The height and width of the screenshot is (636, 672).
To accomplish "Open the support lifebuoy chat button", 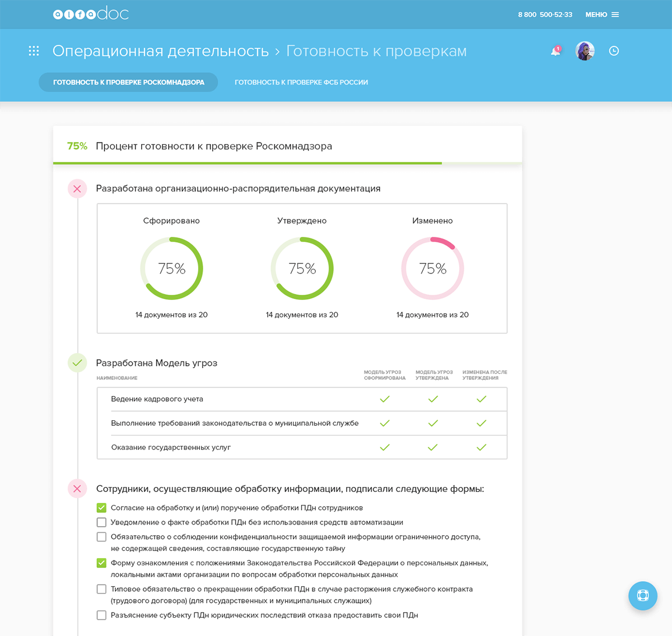I will click(642, 596).
